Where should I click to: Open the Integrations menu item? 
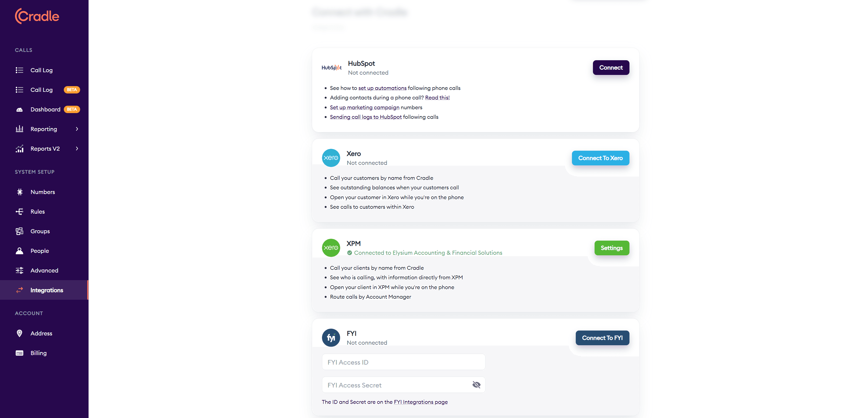pyautogui.click(x=47, y=290)
